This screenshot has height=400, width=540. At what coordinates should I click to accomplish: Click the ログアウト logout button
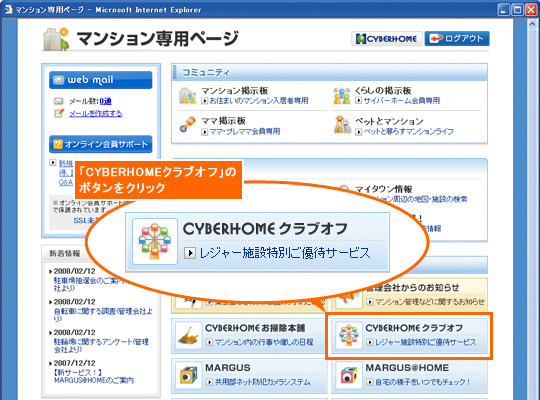[457, 39]
